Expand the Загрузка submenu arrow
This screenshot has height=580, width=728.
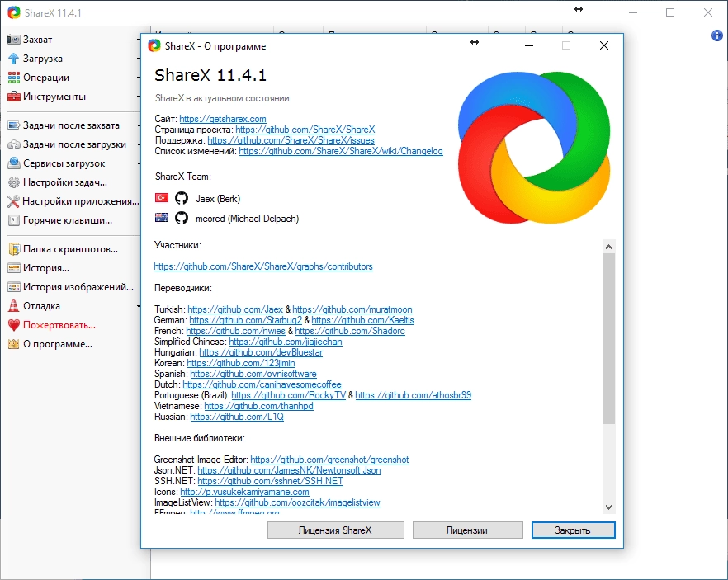139,59
